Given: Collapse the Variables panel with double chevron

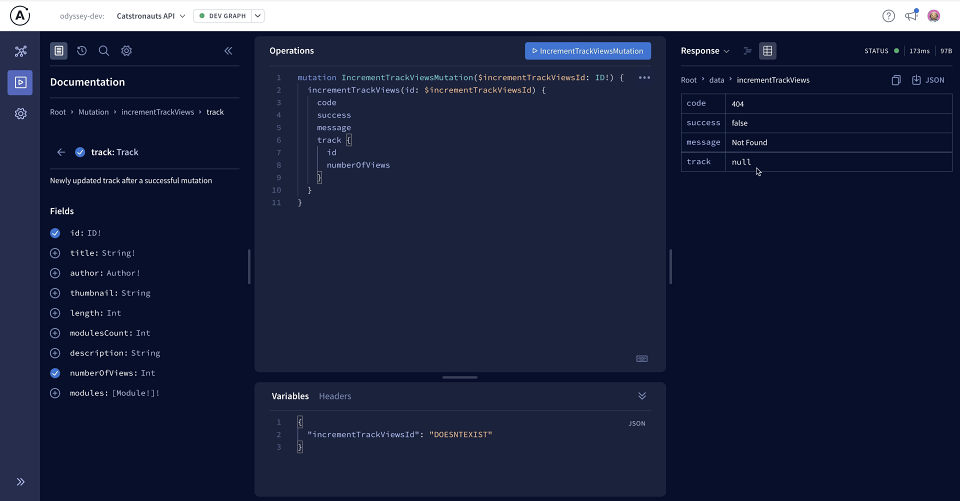Looking at the screenshot, I should click(642, 396).
